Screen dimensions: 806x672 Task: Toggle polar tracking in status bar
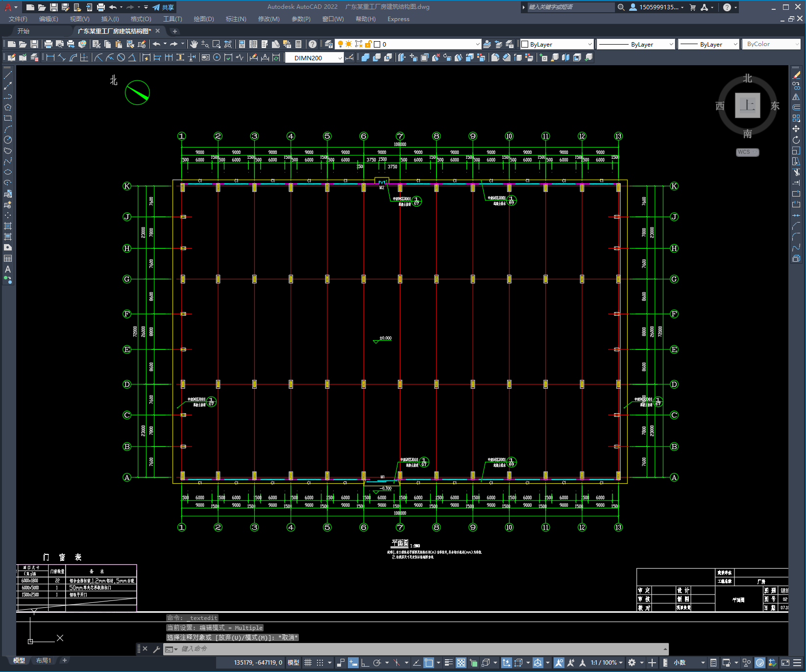coord(377,663)
